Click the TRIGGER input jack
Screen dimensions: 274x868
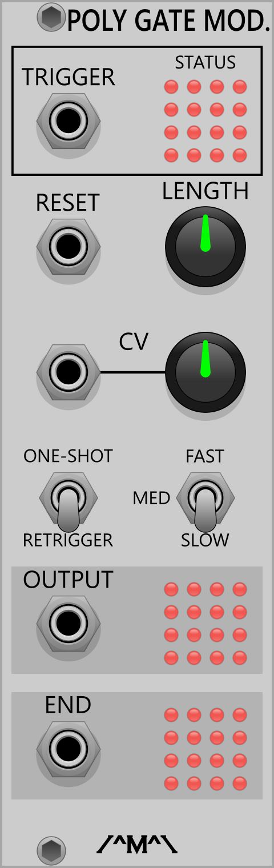[x=68, y=121]
